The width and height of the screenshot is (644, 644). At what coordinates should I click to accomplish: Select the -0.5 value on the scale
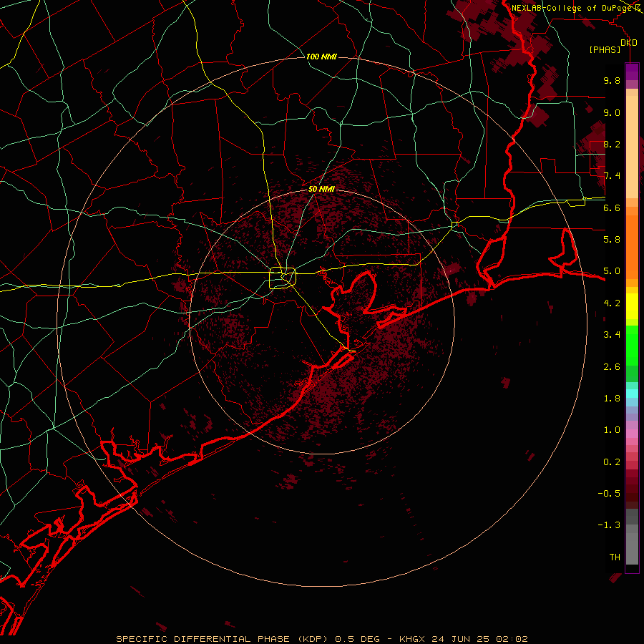pos(609,494)
